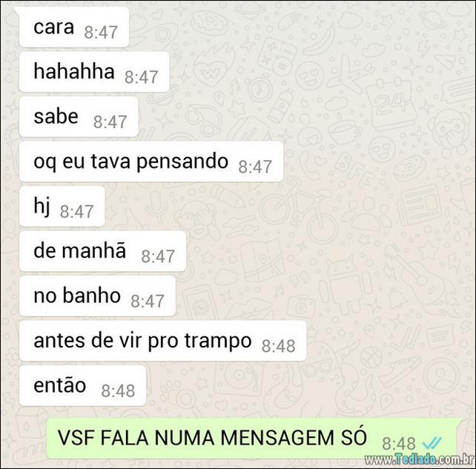Select the 'hahahha' message bubble
This screenshot has width=476, height=469.
click(94, 72)
